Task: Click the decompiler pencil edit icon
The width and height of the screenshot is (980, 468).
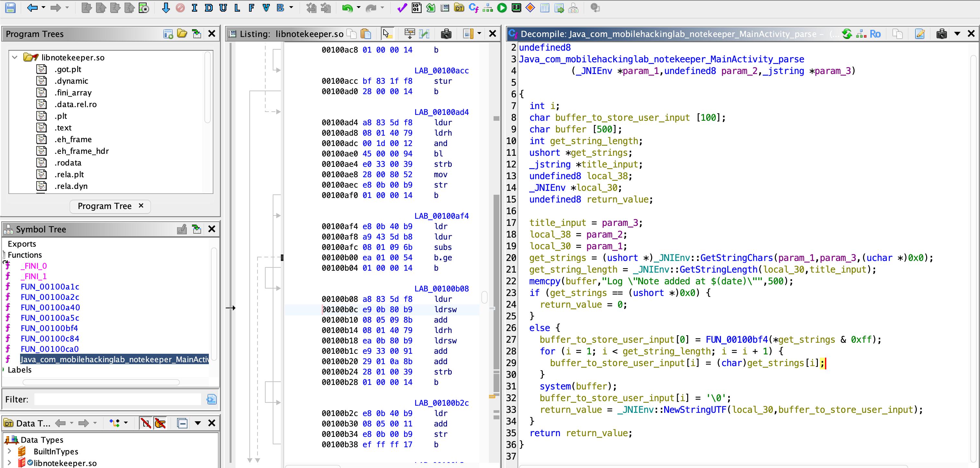Action: (x=919, y=34)
